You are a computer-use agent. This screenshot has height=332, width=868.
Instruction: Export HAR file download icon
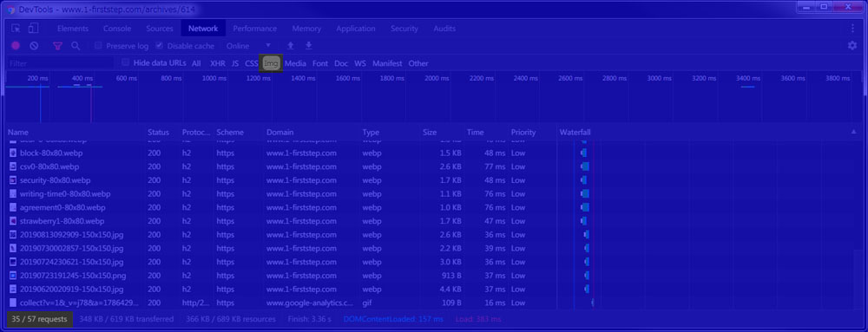(309, 45)
